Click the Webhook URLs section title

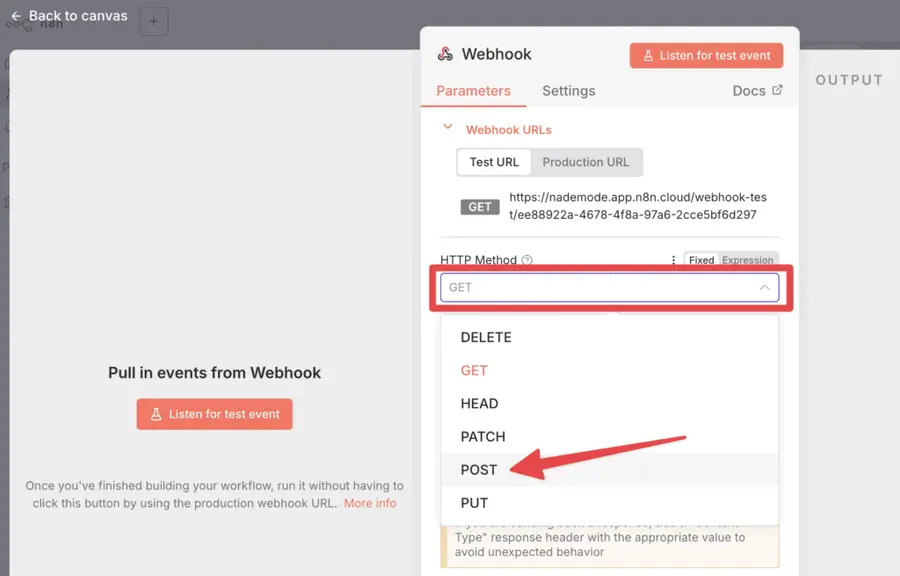coord(509,130)
